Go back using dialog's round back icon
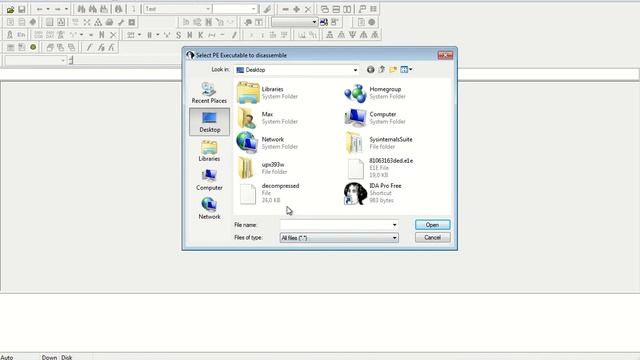640x360 pixels. coord(370,70)
